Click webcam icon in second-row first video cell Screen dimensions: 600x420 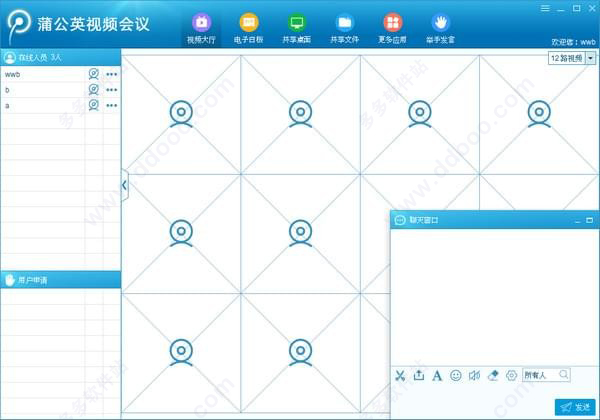coord(181,233)
